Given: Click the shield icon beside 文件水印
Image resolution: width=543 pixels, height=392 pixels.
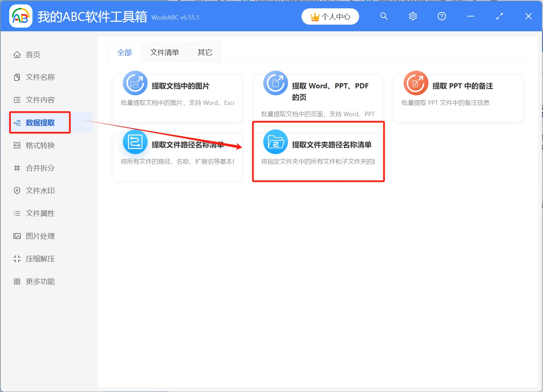Looking at the screenshot, I should [x=17, y=190].
